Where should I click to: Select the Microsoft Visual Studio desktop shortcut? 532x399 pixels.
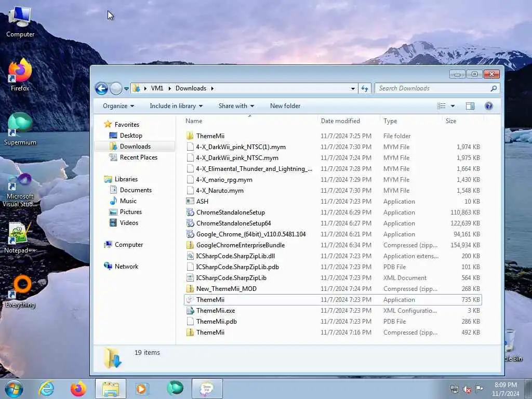[x=20, y=190]
